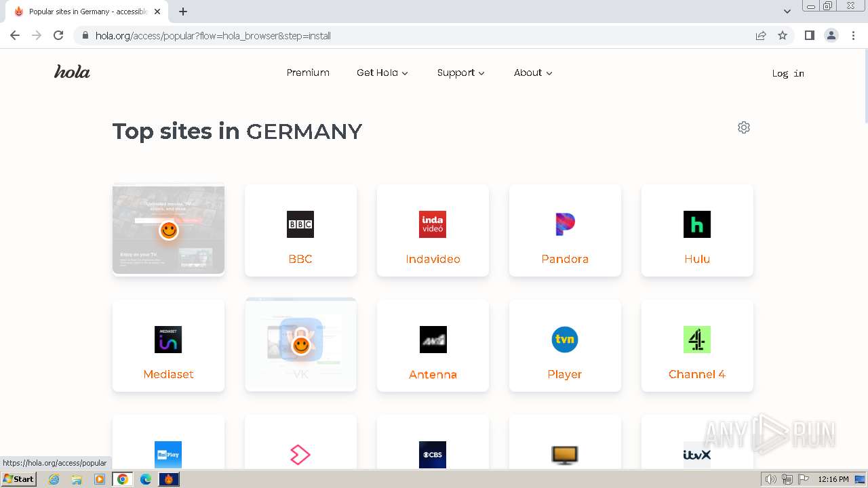This screenshot has height=488, width=868.
Task: Expand the Get Hola dropdown
Action: pos(382,73)
